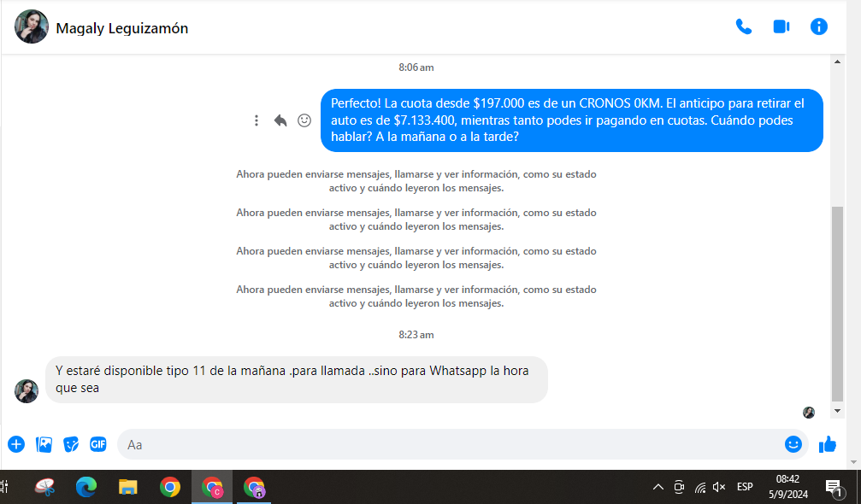Click the conversation scrollbar thumb
The image size is (861, 504).
pos(837,304)
